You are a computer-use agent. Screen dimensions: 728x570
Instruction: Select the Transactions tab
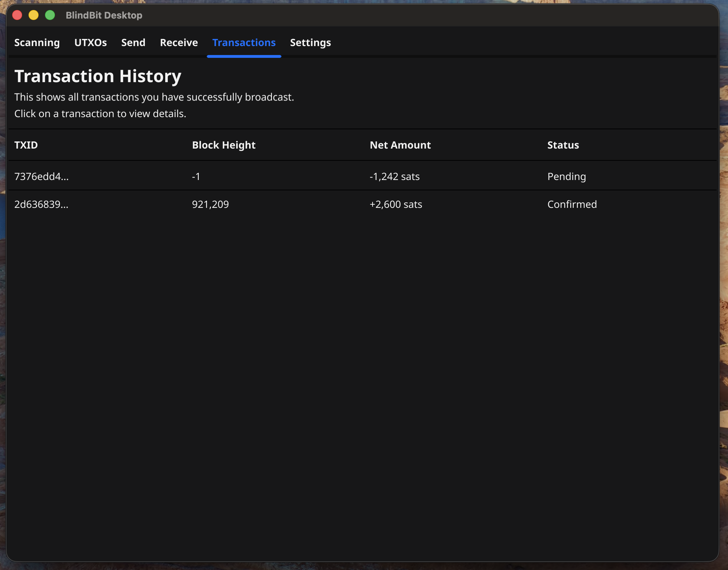[244, 42]
